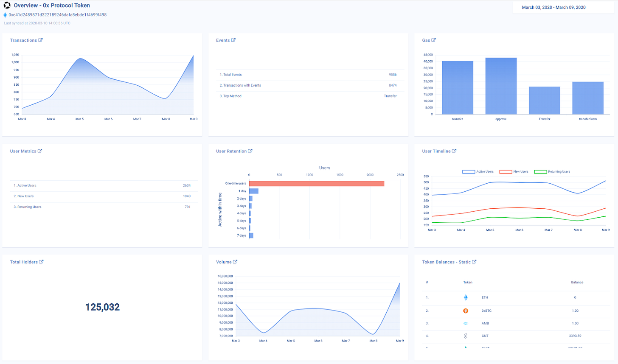Click the Transactions with Events row label
Image resolution: width=618 pixels, height=364 pixels.
click(x=240, y=85)
